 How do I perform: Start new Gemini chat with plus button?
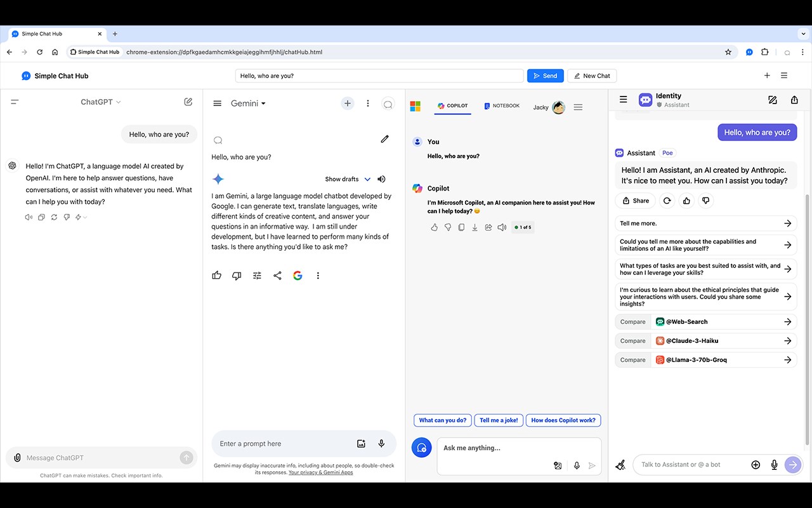click(x=348, y=104)
